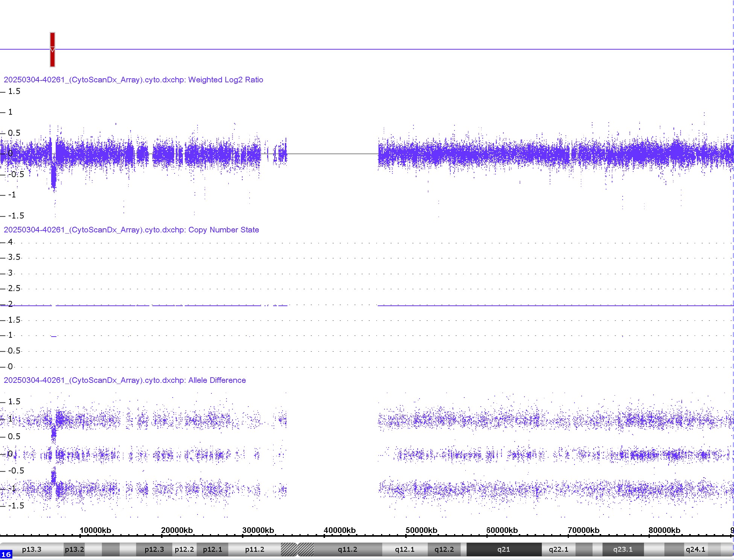The height and width of the screenshot is (560, 734).
Task: Click the copy number state 1 deletion segment
Action: (54, 336)
